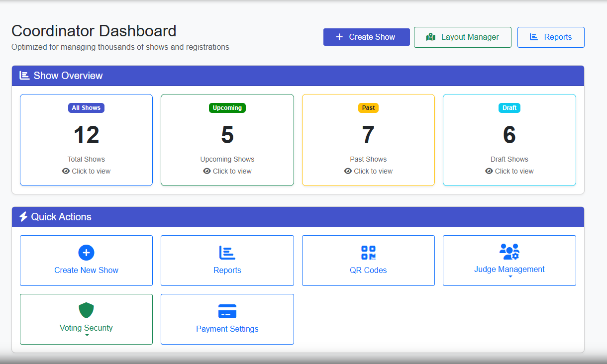Click the map icon in the Layout Manager button

coord(432,37)
